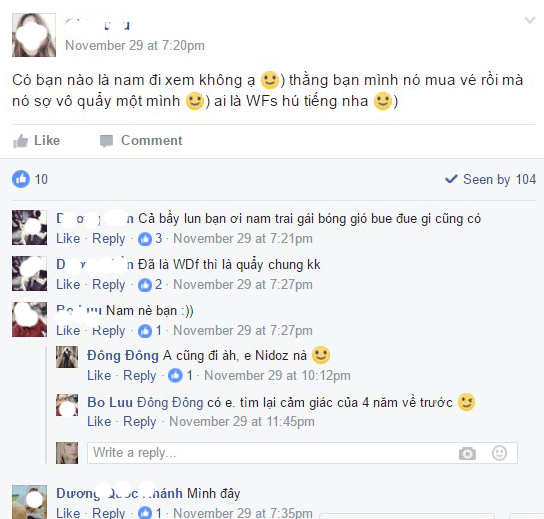Open Bo Luu's profile name link

tap(110, 402)
